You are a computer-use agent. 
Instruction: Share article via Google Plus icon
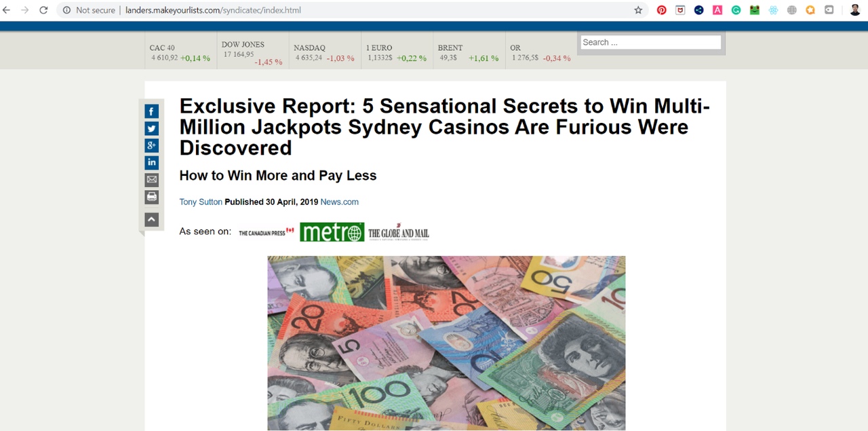click(152, 145)
